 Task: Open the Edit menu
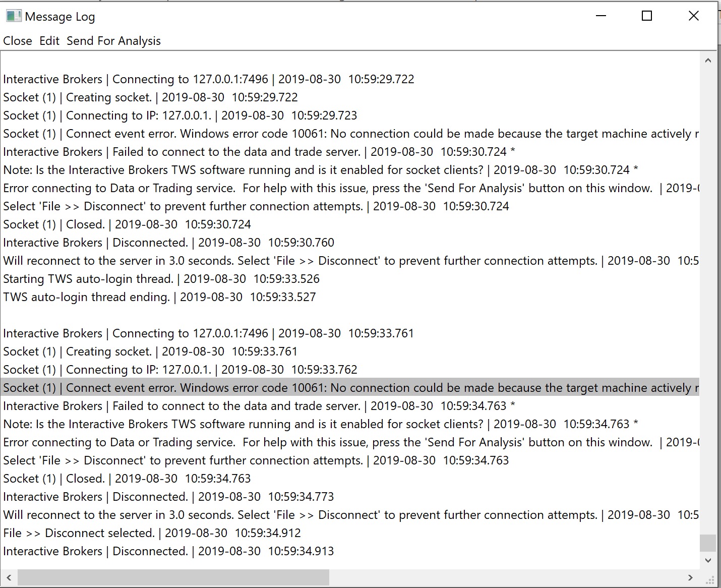point(49,41)
